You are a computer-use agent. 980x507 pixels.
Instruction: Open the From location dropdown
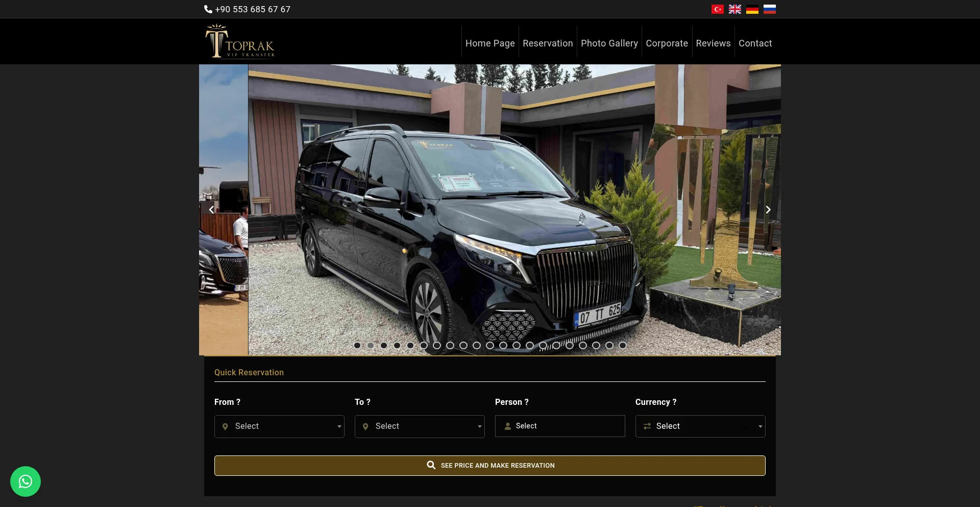pyautogui.click(x=279, y=426)
